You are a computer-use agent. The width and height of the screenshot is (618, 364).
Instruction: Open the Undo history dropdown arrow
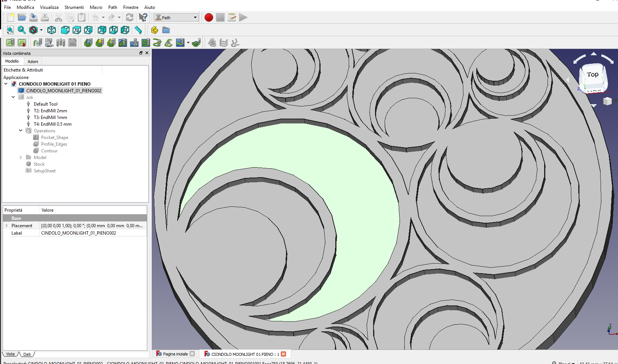coord(103,17)
